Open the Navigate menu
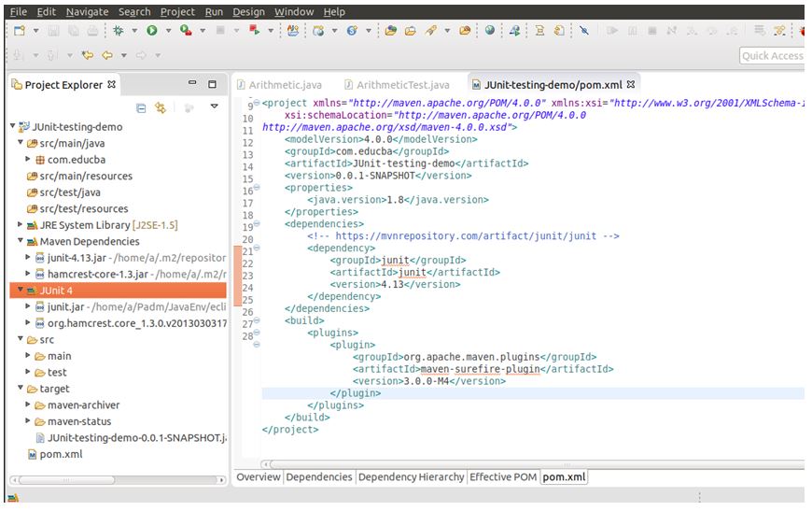 tap(87, 11)
